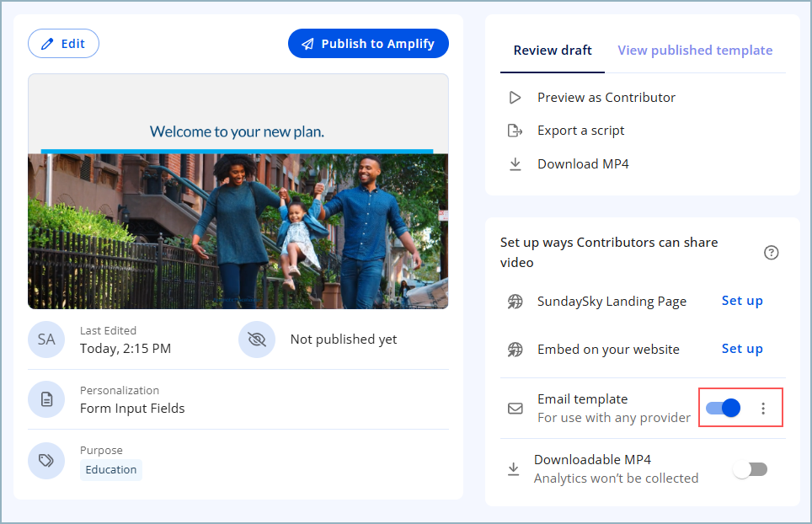This screenshot has width=812, height=524.
Task: Click the help question mark icon
Action: click(771, 253)
